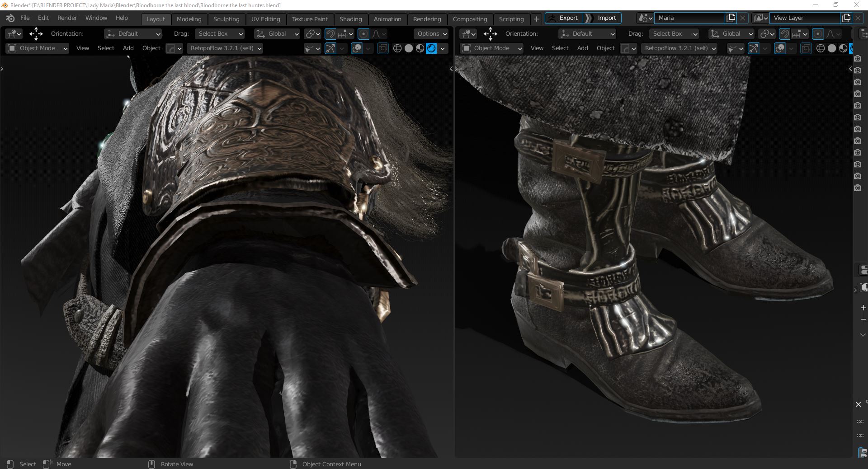The width and height of the screenshot is (868, 469).
Task: Toggle snapping magnet in left viewport header
Action: tap(330, 34)
